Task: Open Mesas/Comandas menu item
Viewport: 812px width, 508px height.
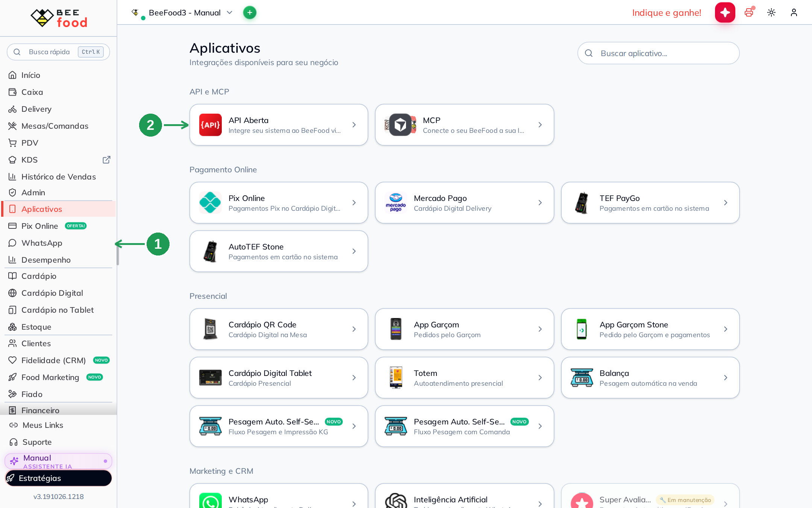Action: point(58,126)
